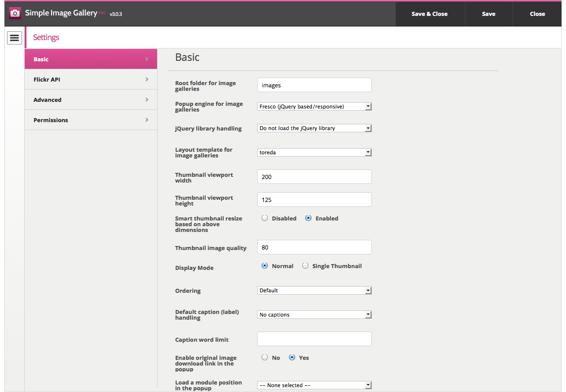Image resolution: width=566 pixels, height=392 pixels.
Task: Open the module position None selected dropdown
Action: pos(315,385)
